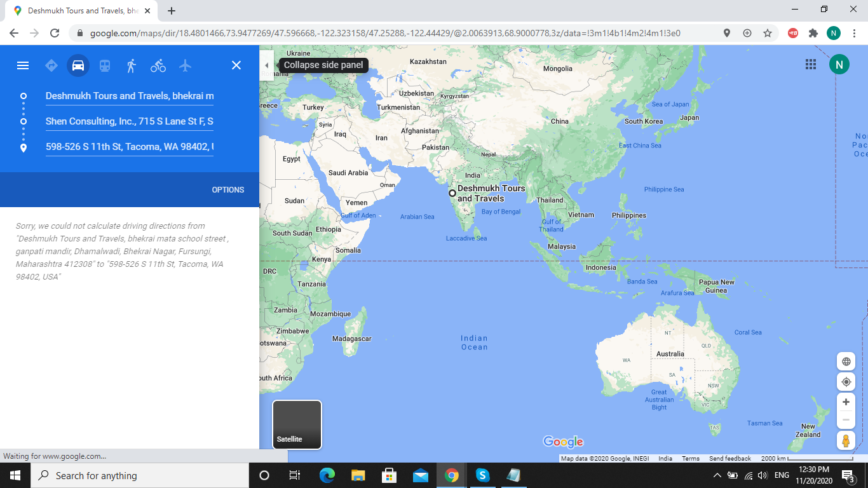Open Cortana circle icon
The image size is (868, 488).
click(x=264, y=475)
